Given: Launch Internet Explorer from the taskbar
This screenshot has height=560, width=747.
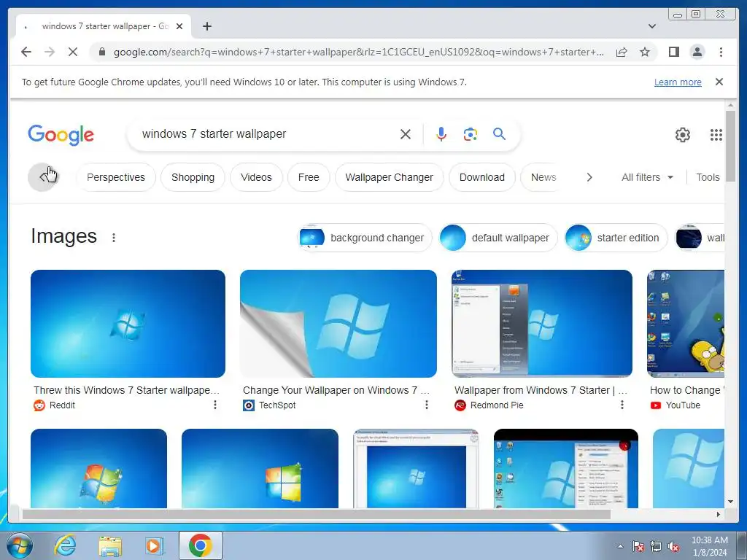Looking at the screenshot, I should pos(65,545).
